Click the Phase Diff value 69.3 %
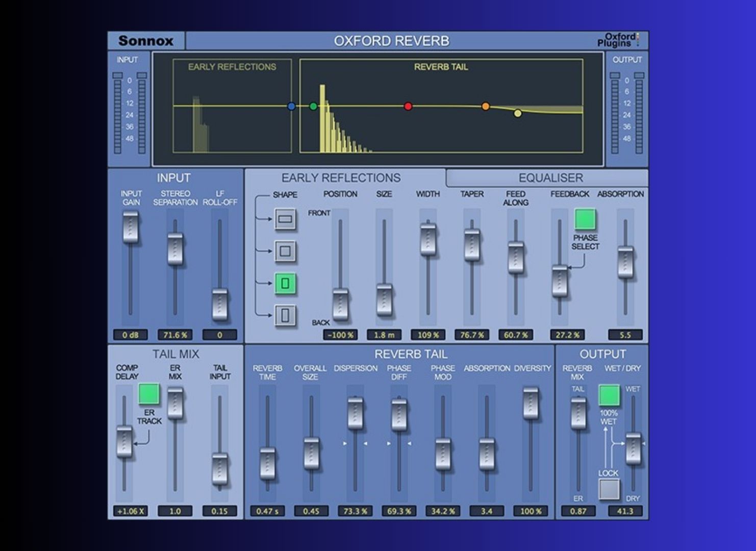Screen dimensions: 756x551 (399, 511)
